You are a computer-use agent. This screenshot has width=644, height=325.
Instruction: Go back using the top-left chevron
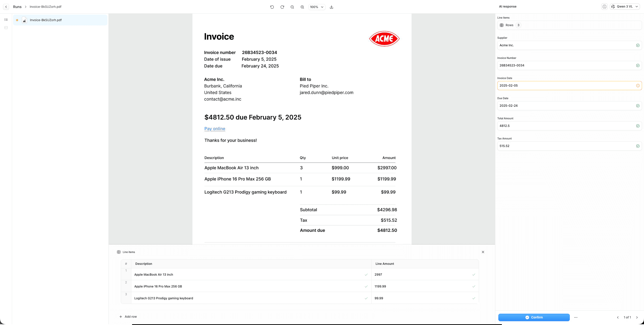[6, 7]
